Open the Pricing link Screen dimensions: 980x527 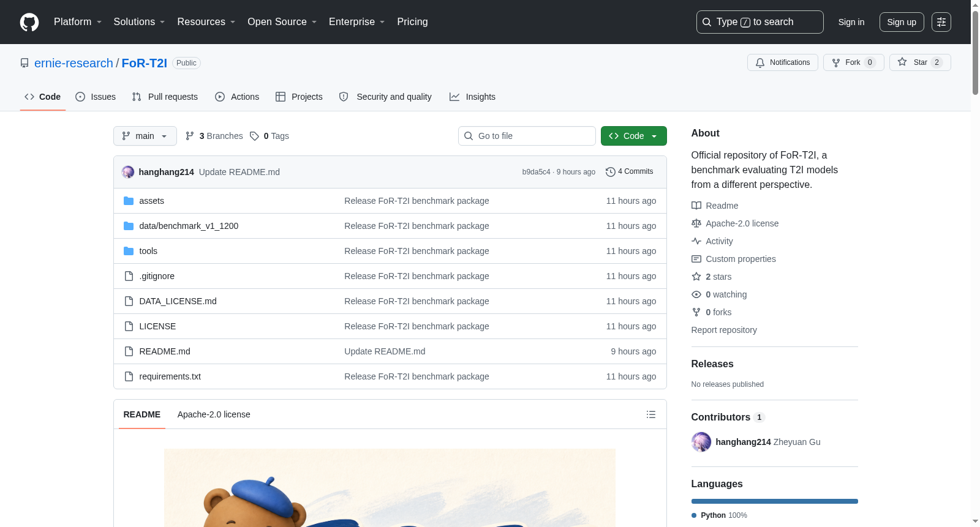(412, 22)
